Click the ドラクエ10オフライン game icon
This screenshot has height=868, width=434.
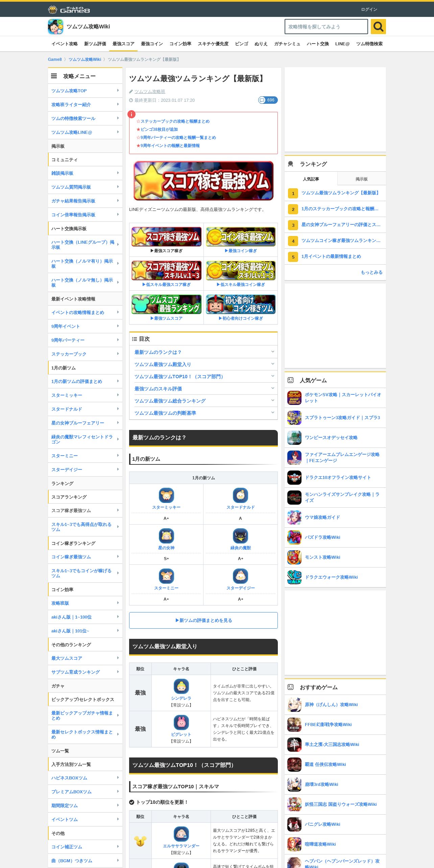[294, 477]
